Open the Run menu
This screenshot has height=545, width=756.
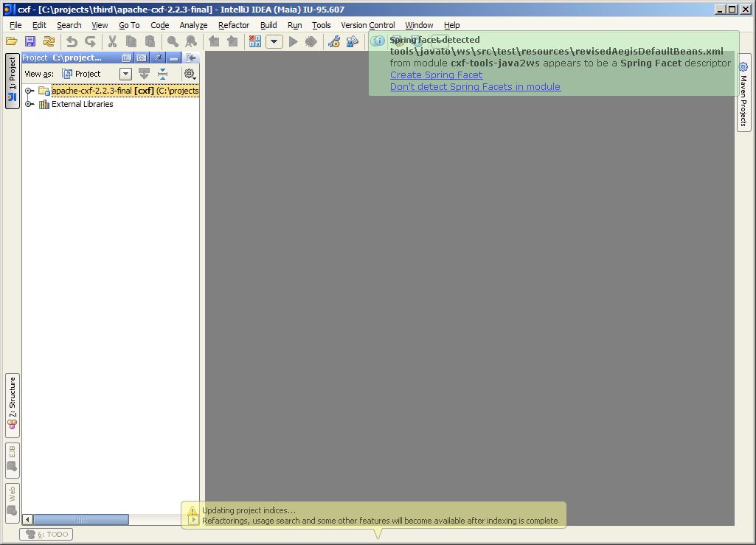click(x=294, y=25)
